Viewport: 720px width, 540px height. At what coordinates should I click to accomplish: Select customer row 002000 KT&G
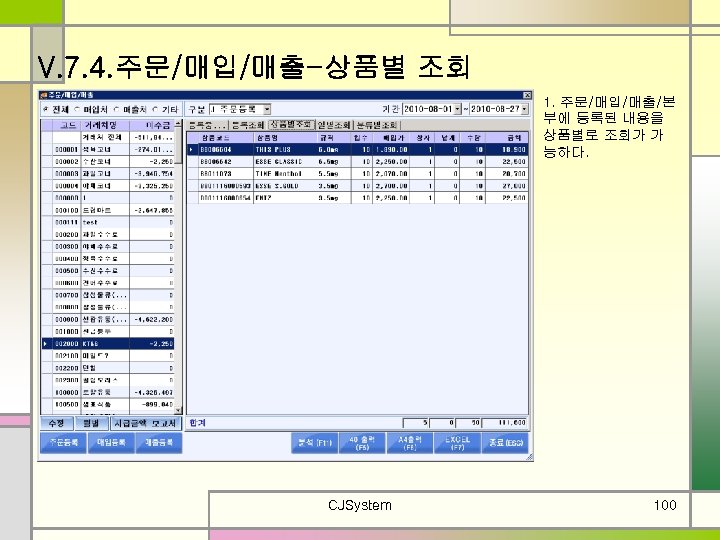[108, 343]
